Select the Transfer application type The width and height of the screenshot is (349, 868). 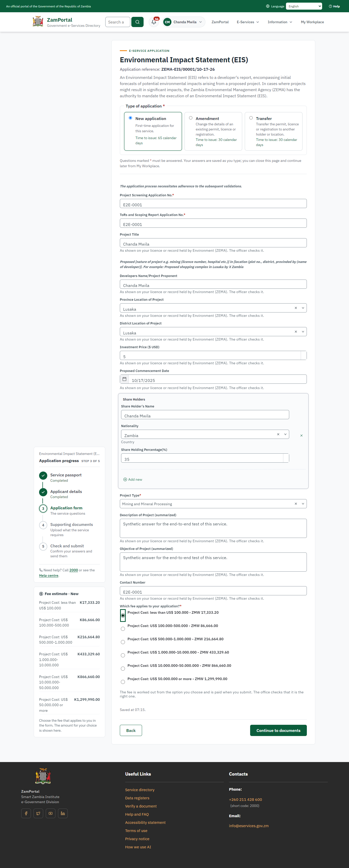pos(251,118)
